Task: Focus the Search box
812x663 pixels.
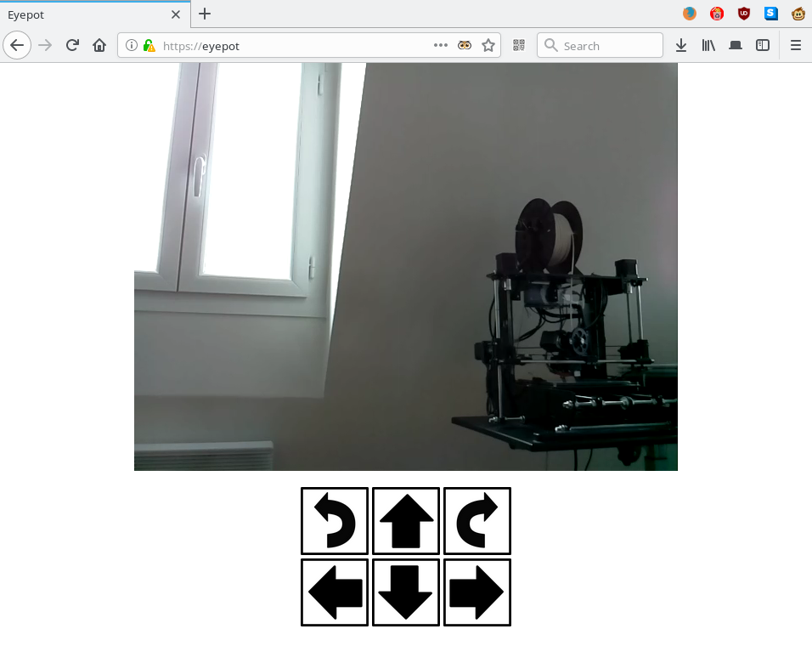Action: [601, 46]
